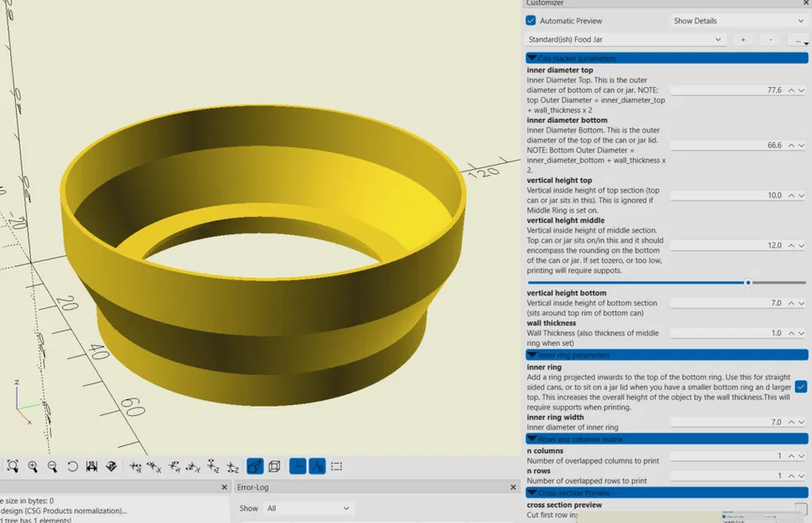Select the Reset View icon
This screenshot has height=523, width=812.
point(73,466)
